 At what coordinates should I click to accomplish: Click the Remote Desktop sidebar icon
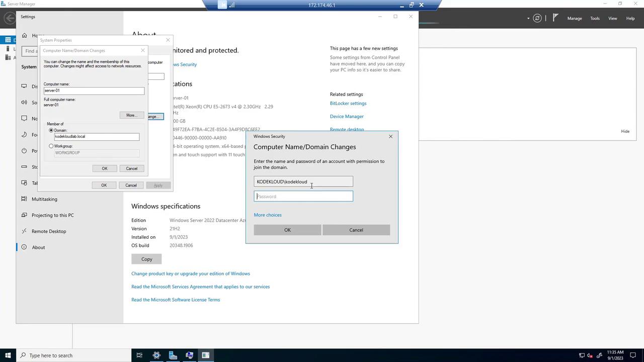click(x=24, y=231)
